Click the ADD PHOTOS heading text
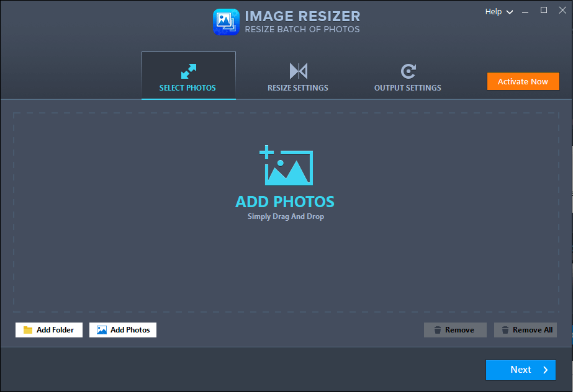 (285, 202)
